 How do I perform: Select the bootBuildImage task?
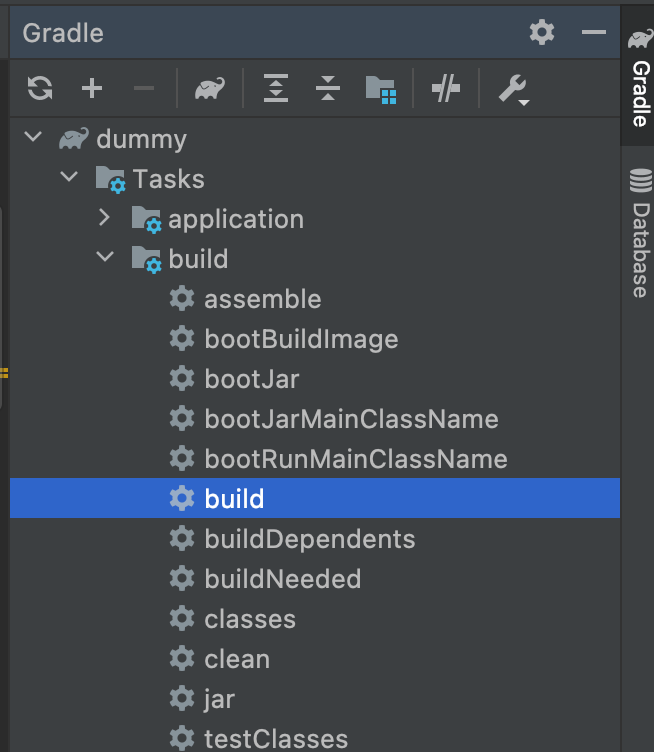point(315,339)
